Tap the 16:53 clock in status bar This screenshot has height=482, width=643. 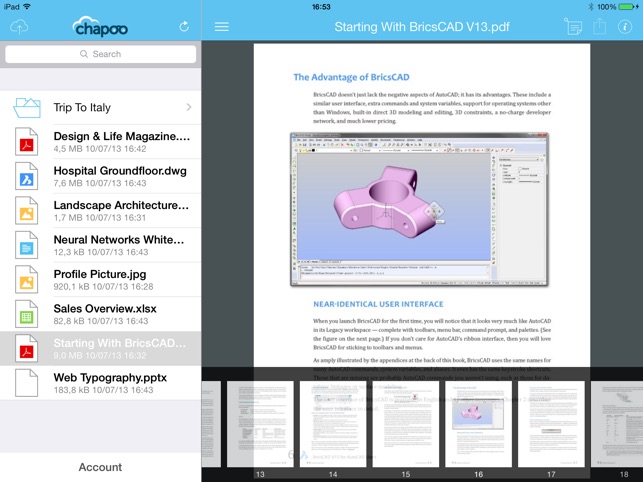pos(321,7)
